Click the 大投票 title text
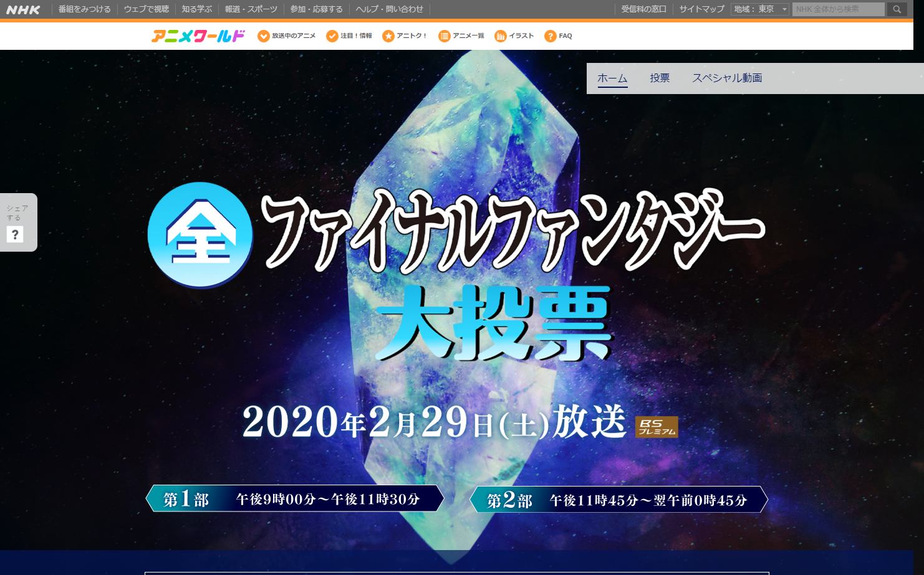The image size is (924, 575). click(x=494, y=323)
